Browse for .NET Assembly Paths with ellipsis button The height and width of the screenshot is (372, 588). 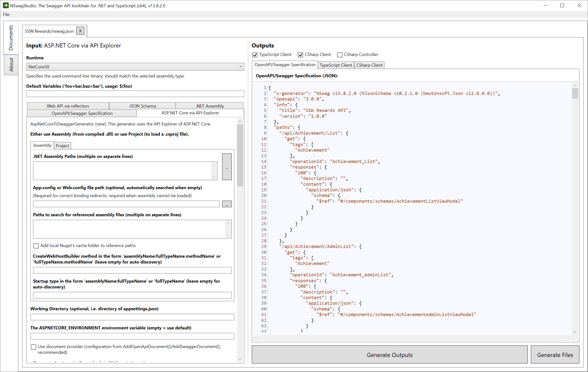pos(227,167)
